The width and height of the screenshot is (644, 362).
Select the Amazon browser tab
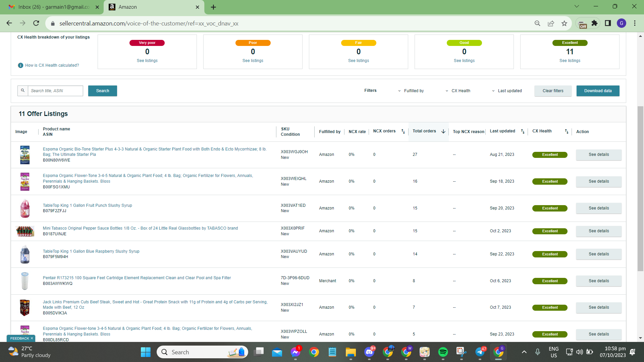pos(154,7)
